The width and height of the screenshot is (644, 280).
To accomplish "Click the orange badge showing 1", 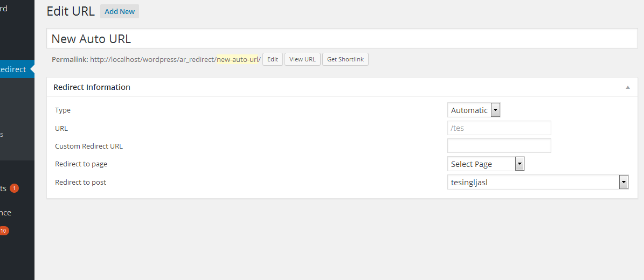I will coord(14,188).
